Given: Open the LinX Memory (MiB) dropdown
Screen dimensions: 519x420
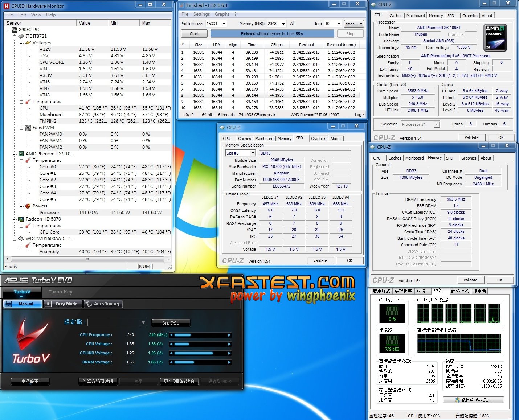Looking at the screenshot, I should tap(283, 24).
